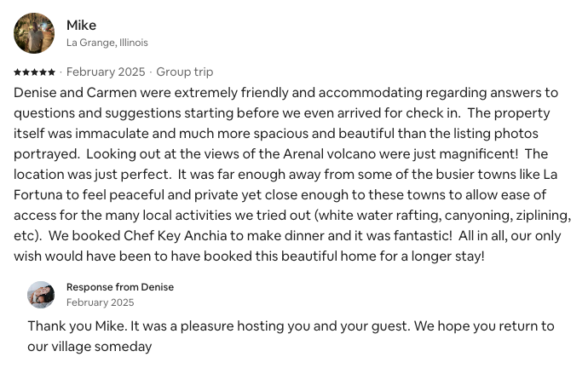Click Mike's reviewer profile photo

click(x=34, y=33)
